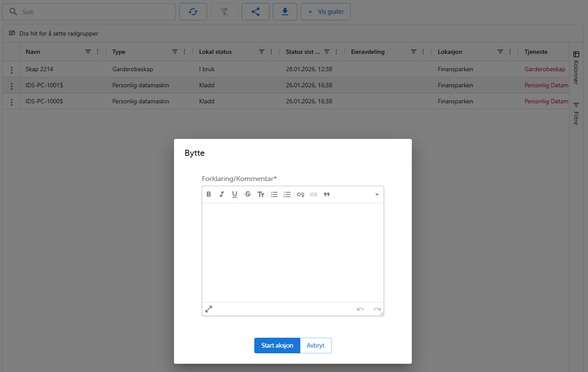The image size is (588, 372).
Task: Expand the editor toolbar dropdown arrow
Action: (x=377, y=194)
